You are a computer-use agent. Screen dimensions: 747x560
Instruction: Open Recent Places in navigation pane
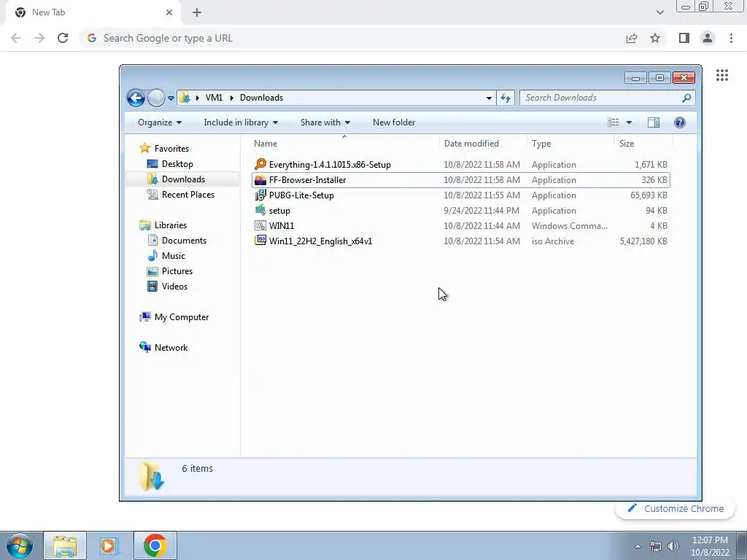coord(188,194)
